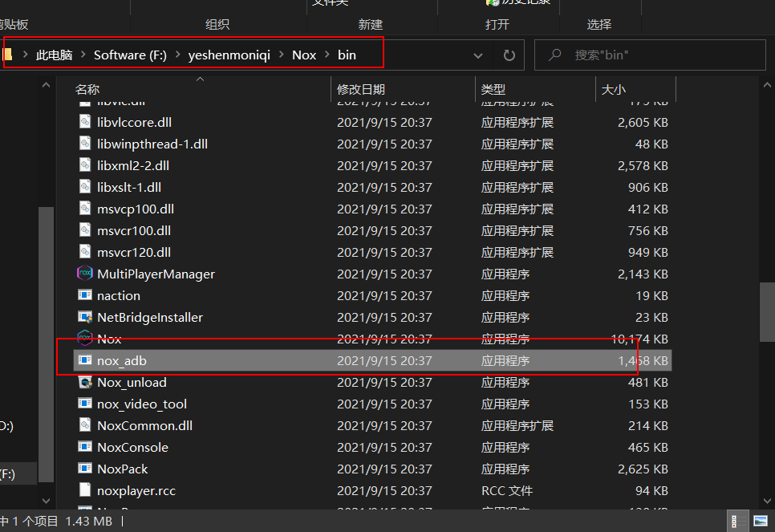This screenshot has height=532, width=775.
Task: Expand chevron after Nox in breadcrumb
Action: (327, 55)
